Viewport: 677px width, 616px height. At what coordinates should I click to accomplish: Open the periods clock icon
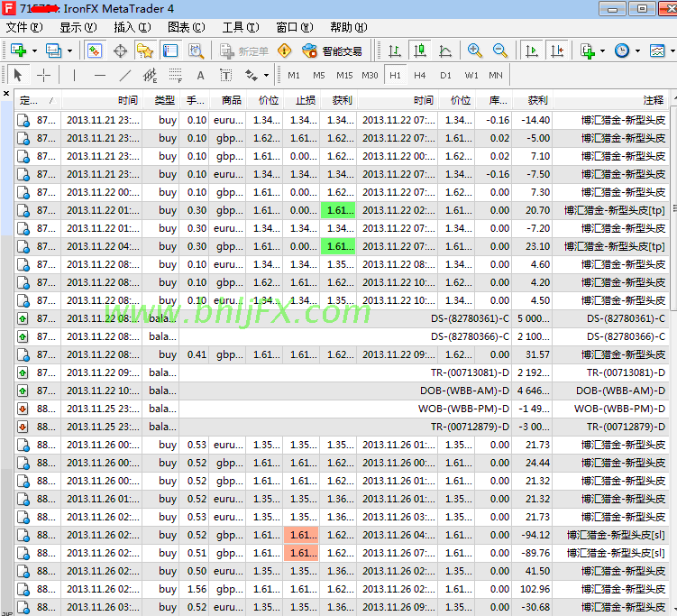tap(622, 51)
